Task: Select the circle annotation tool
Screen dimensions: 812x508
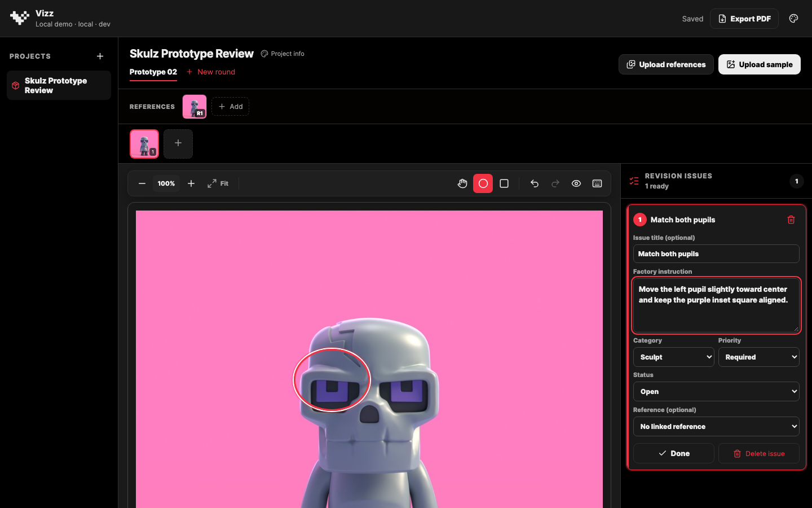Action: (x=483, y=183)
